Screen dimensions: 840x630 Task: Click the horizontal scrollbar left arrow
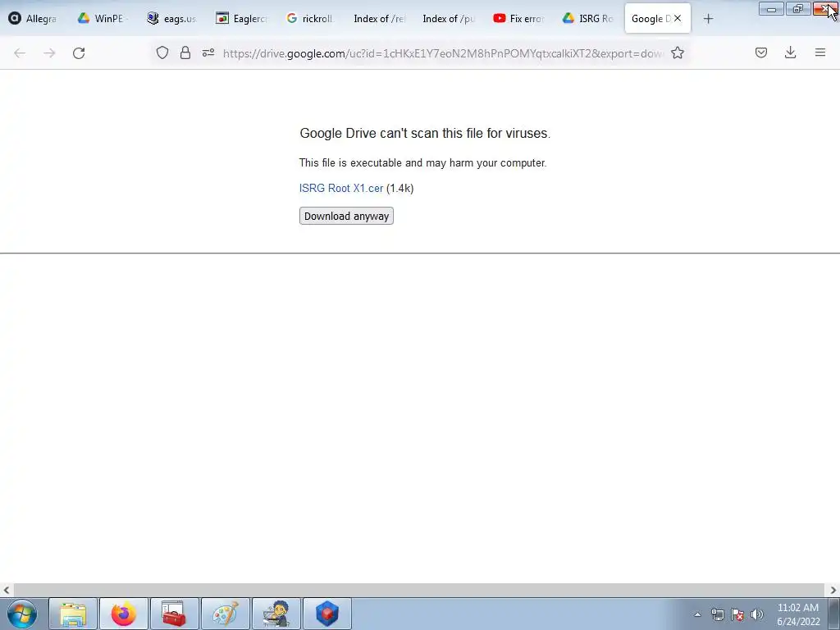pos(7,591)
